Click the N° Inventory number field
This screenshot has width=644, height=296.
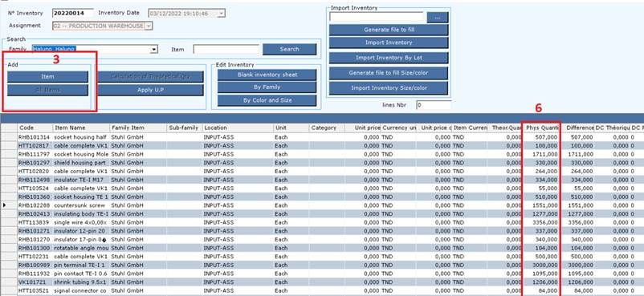(73, 13)
